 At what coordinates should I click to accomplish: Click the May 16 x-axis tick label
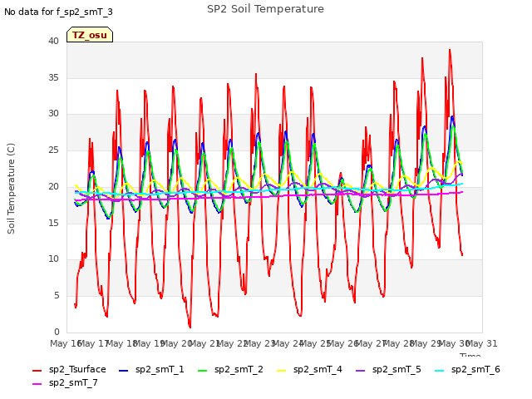click(x=65, y=343)
